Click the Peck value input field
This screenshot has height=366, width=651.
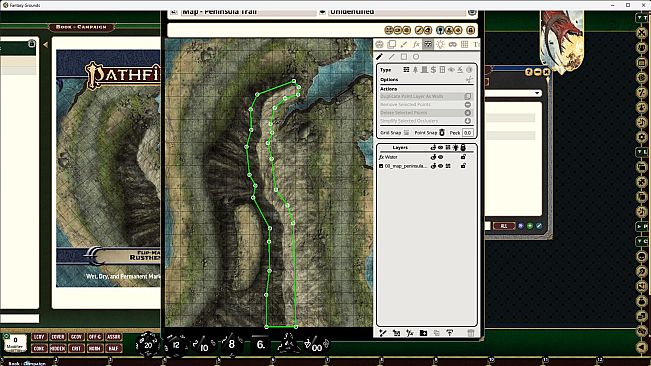coord(467,133)
